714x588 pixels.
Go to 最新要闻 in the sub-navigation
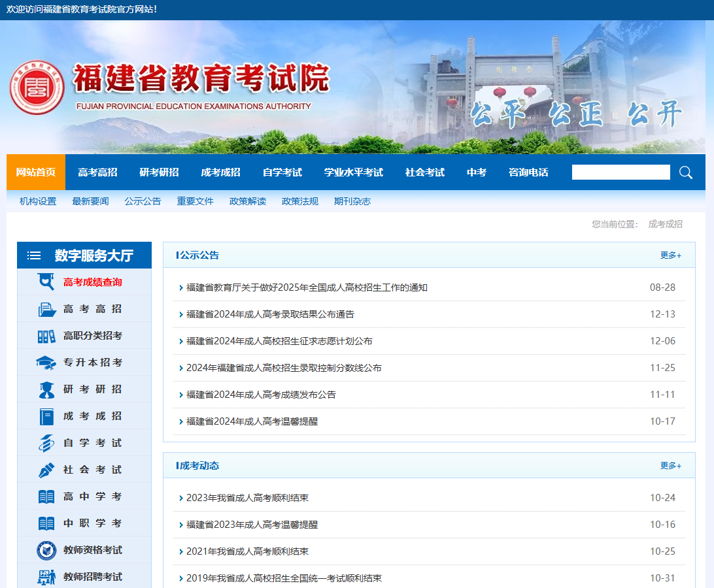pos(90,201)
